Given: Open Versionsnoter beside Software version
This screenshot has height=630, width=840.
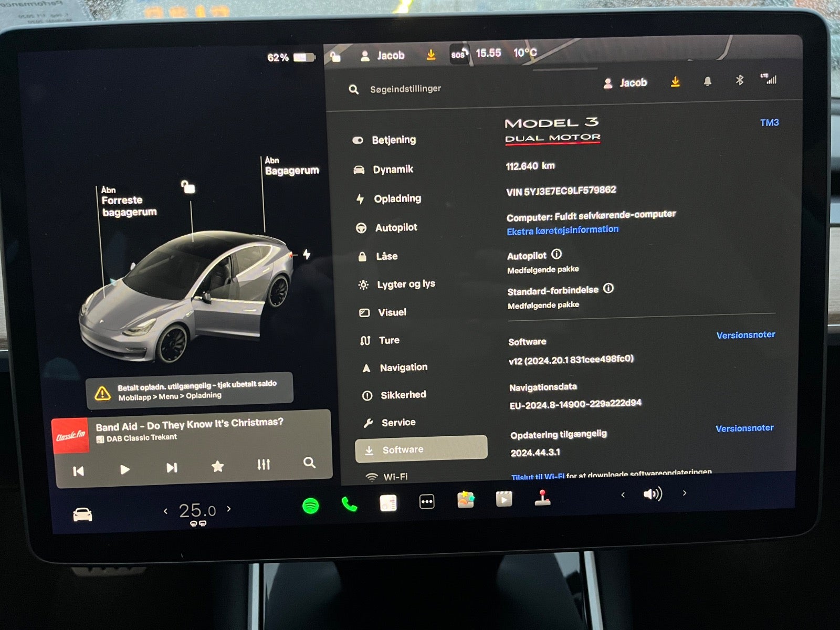Looking at the screenshot, I should click(x=745, y=334).
